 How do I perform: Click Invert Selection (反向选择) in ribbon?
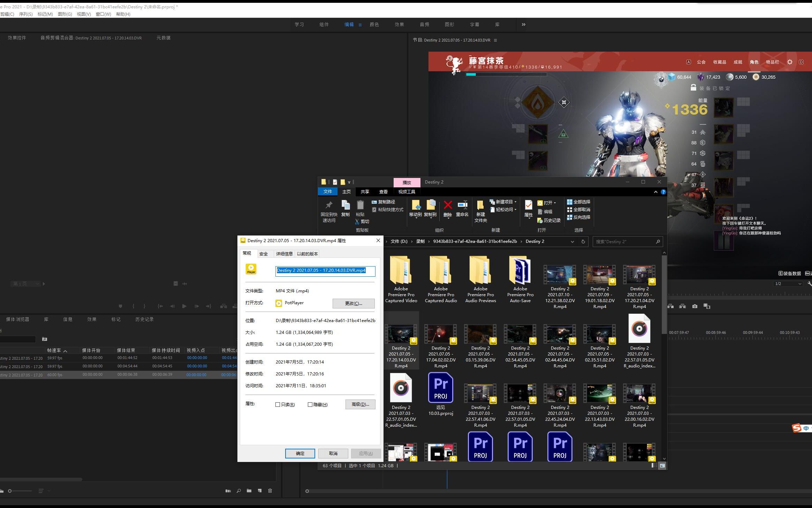pyautogui.click(x=578, y=217)
